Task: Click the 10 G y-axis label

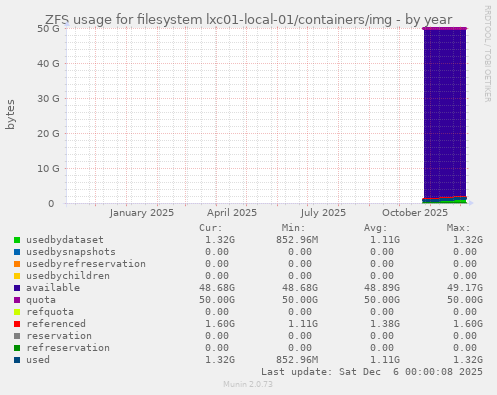Action: [48, 168]
